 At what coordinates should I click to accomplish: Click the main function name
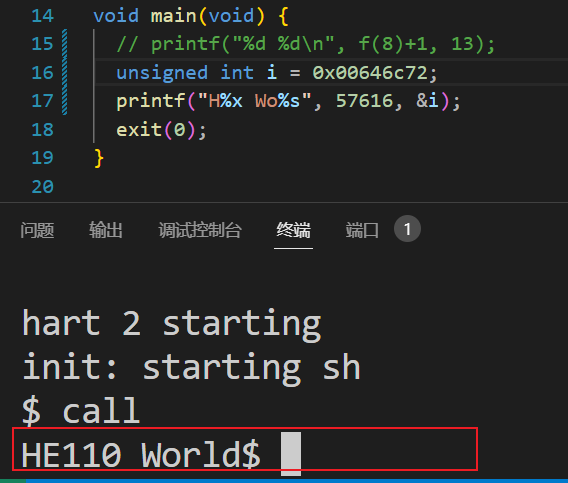click(173, 16)
